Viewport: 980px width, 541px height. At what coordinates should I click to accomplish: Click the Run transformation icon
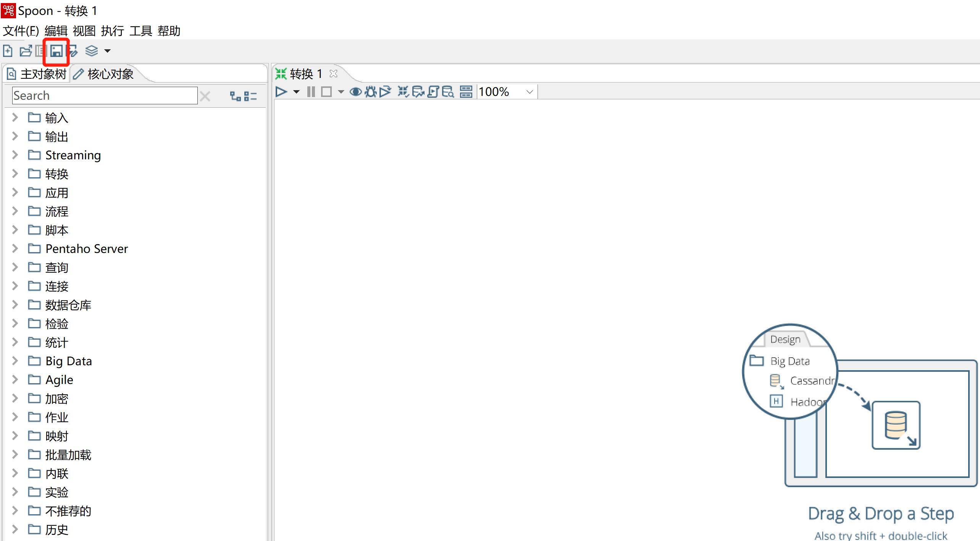coord(281,92)
